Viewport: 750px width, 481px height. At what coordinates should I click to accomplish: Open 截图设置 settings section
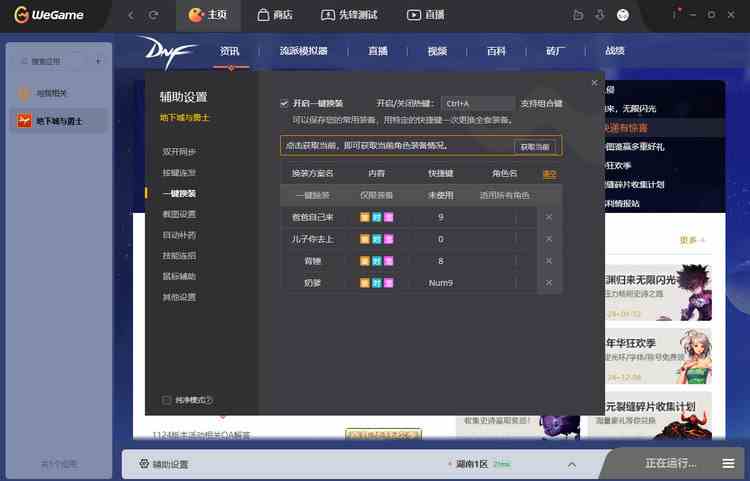[179, 214]
